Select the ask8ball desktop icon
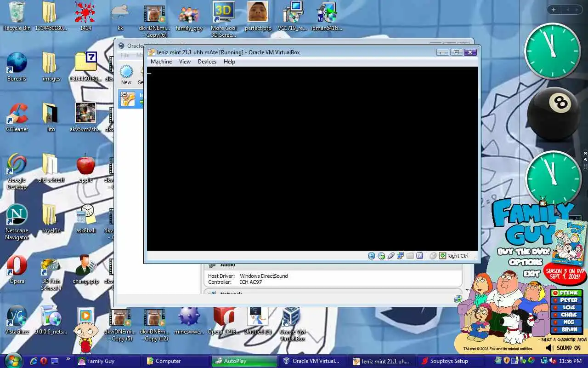Image resolution: width=588 pixels, height=368 pixels. 85,218
